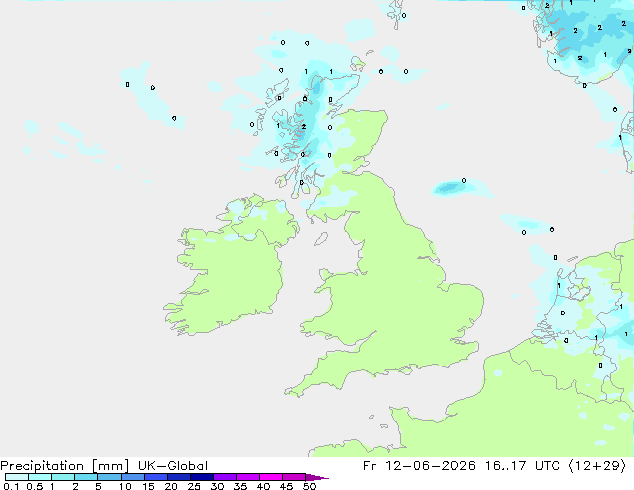Click the 'Precipitation' title text
634x490 pixels.
coord(42,466)
